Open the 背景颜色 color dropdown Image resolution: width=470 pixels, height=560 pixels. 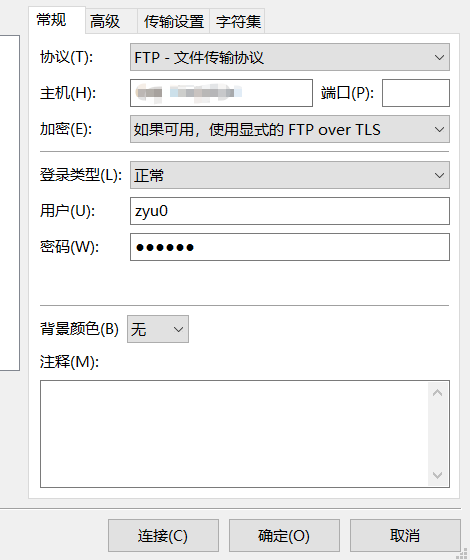click(158, 329)
